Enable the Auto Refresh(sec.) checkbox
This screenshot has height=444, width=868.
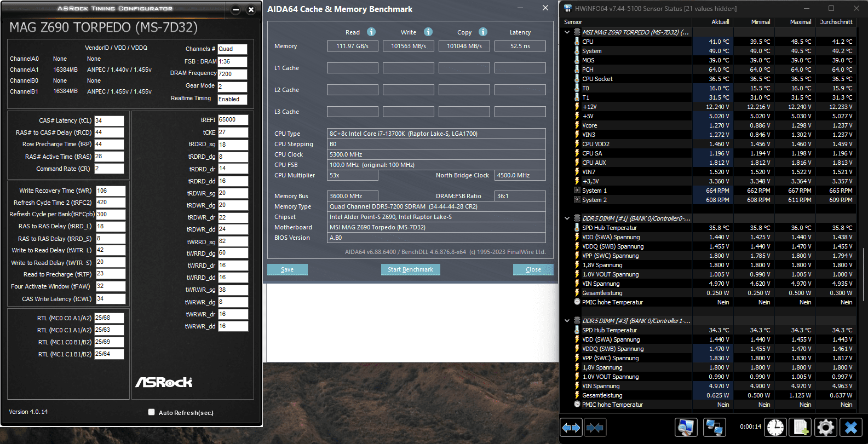pyautogui.click(x=151, y=412)
